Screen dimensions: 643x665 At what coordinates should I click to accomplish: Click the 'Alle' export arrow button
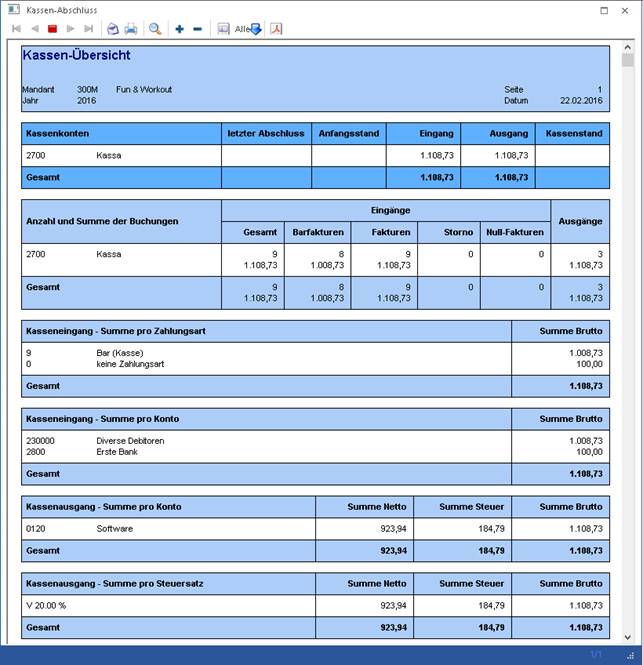[x=248, y=29]
